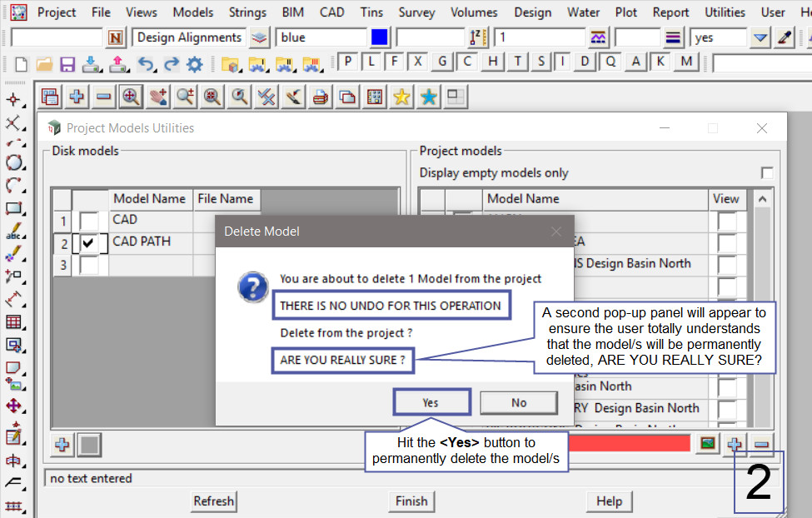Toggle the topmost View column checkbox
The image size is (812, 518).
click(x=727, y=222)
